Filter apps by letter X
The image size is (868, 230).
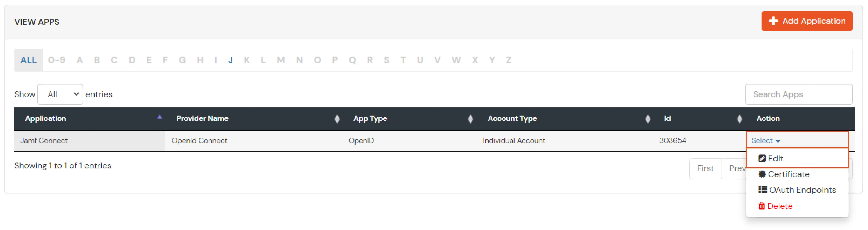tap(475, 60)
